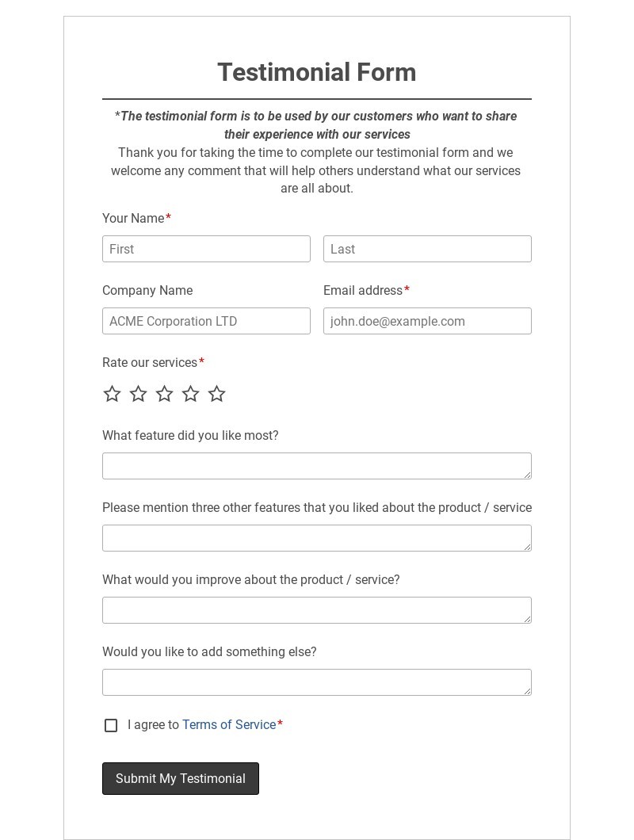Grab resize handle of favorite feature box
Image resolution: width=634 pixels, height=840 pixels.
(527, 475)
